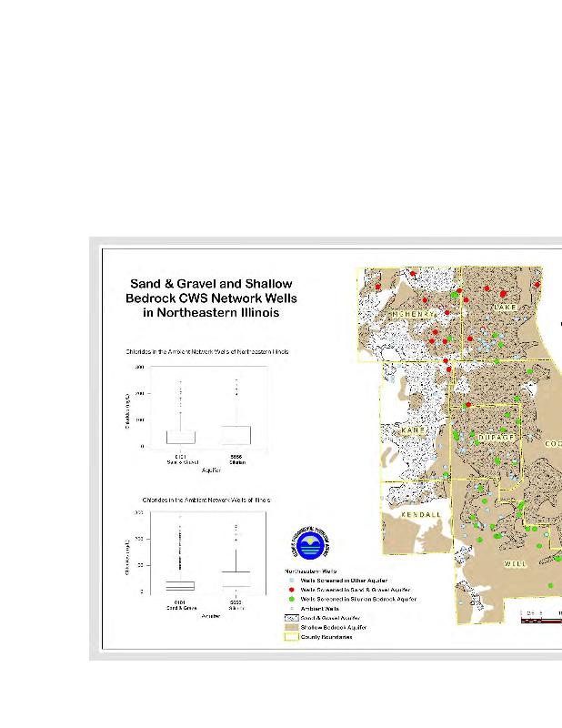Click the red Sand & Gravel legend dot

pos(290,591)
